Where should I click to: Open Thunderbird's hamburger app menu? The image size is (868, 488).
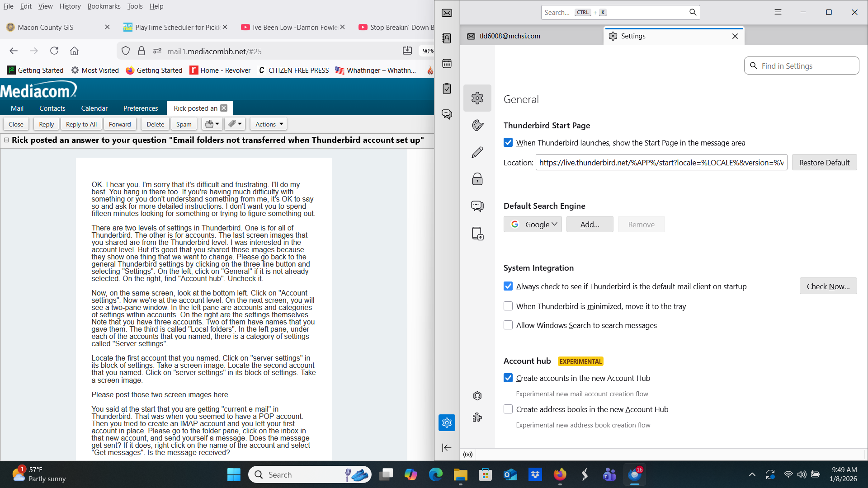coord(778,12)
